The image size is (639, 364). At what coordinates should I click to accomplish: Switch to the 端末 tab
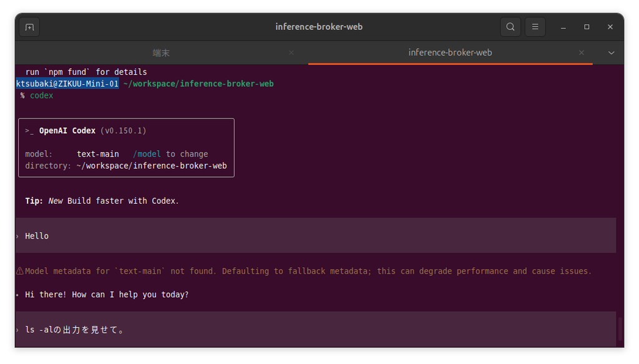[162, 52]
